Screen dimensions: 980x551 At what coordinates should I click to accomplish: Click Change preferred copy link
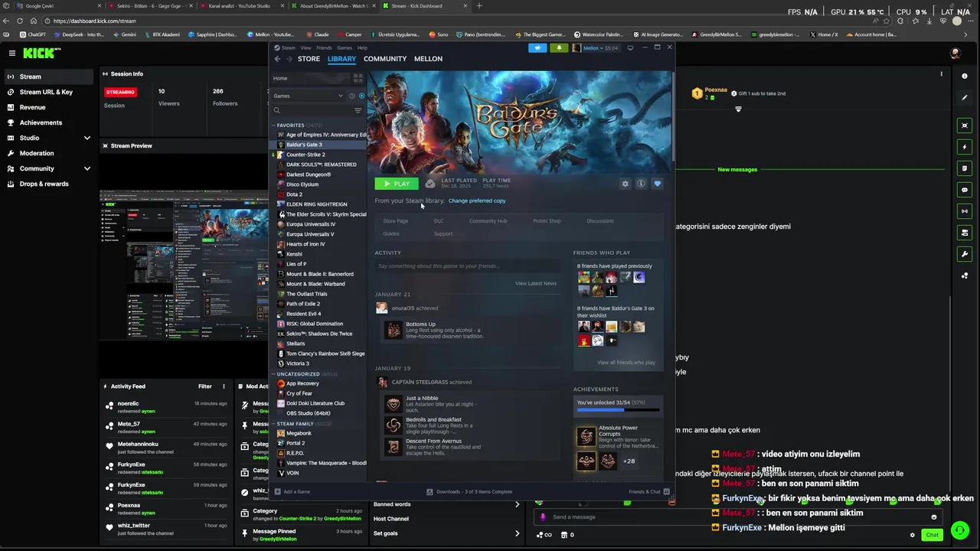pos(477,201)
